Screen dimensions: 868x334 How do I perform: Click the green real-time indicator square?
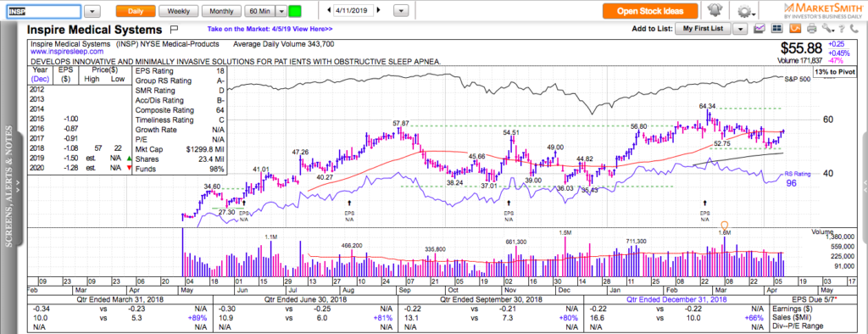pos(295,10)
